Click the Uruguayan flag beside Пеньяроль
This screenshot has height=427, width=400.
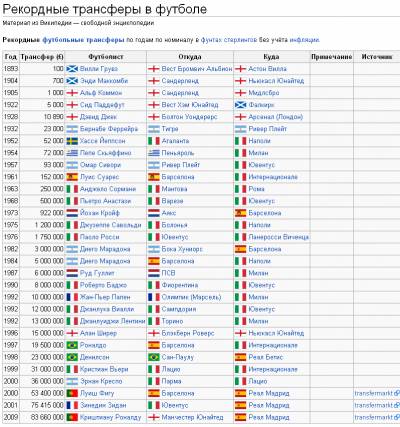pyautogui.click(x=154, y=153)
